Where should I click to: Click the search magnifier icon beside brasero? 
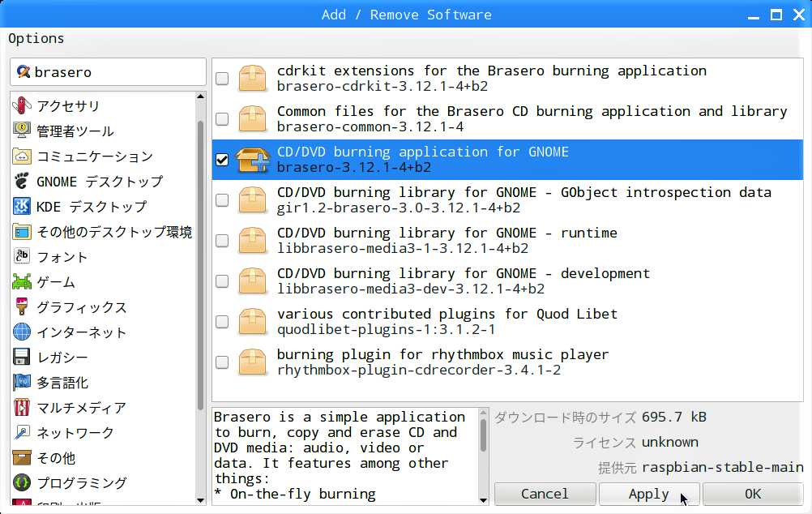[x=23, y=71]
